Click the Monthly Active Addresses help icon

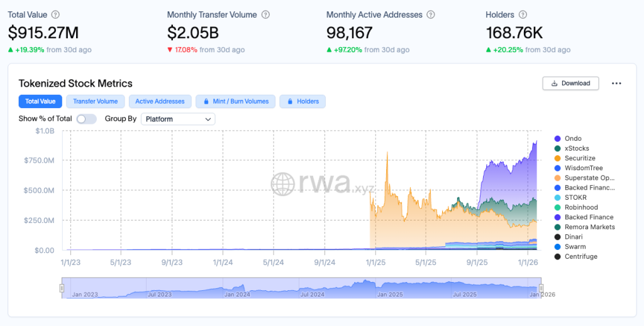pos(430,14)
